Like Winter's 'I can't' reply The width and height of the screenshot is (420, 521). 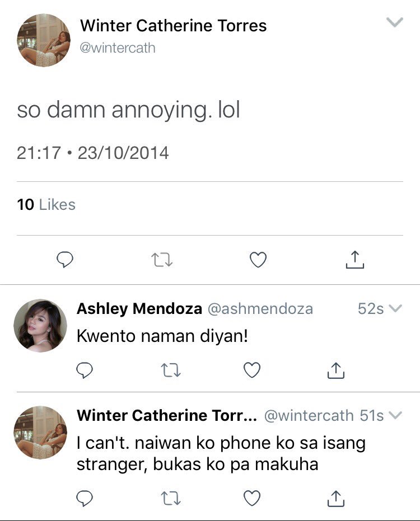[x=252, y=498]
